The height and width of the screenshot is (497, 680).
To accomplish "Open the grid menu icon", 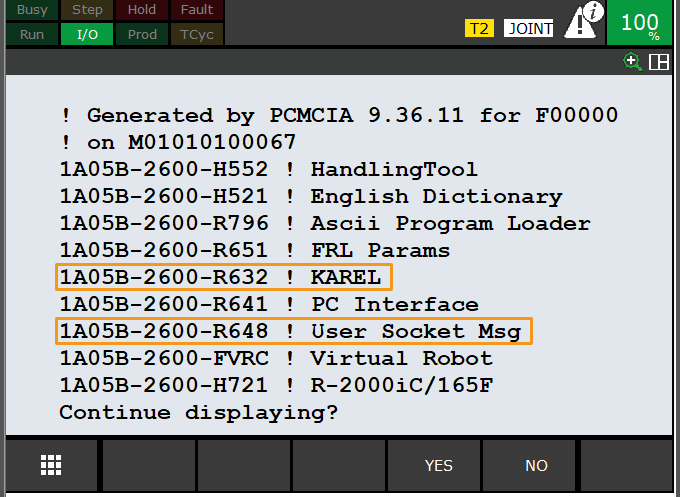I will pos(51,465).
